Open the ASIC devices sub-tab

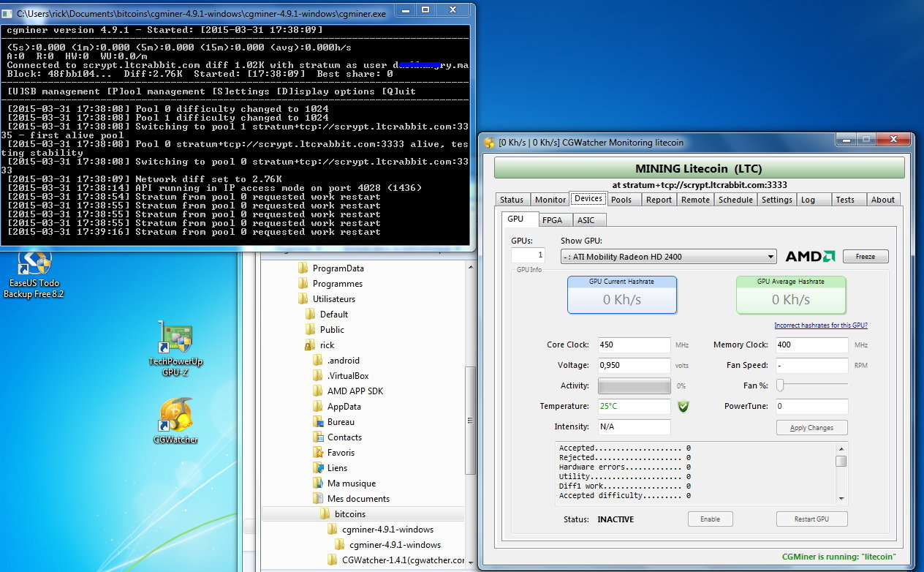586,220
